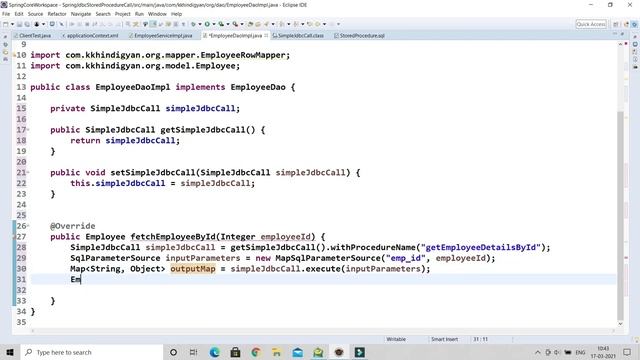Viewport: 640px width, 360px height.
Task: Open the New dropdown arrow in the toolbar
Action: click(12, 24)
